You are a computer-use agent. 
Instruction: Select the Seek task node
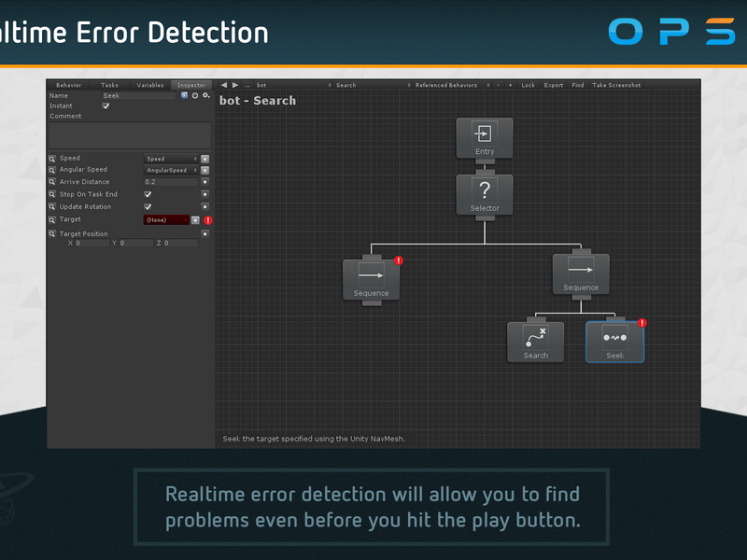click(x=615, y=342)
